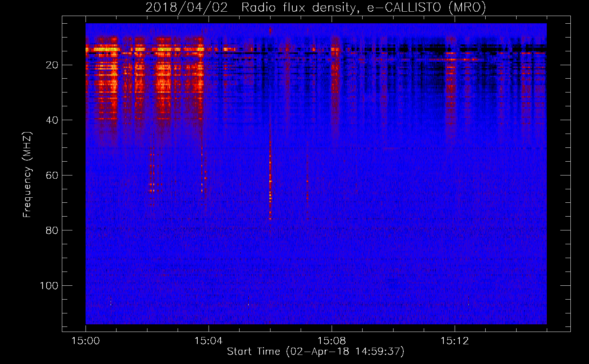
Task: Click the 15:08 time tick label
Action: click(x=332, y=341)
